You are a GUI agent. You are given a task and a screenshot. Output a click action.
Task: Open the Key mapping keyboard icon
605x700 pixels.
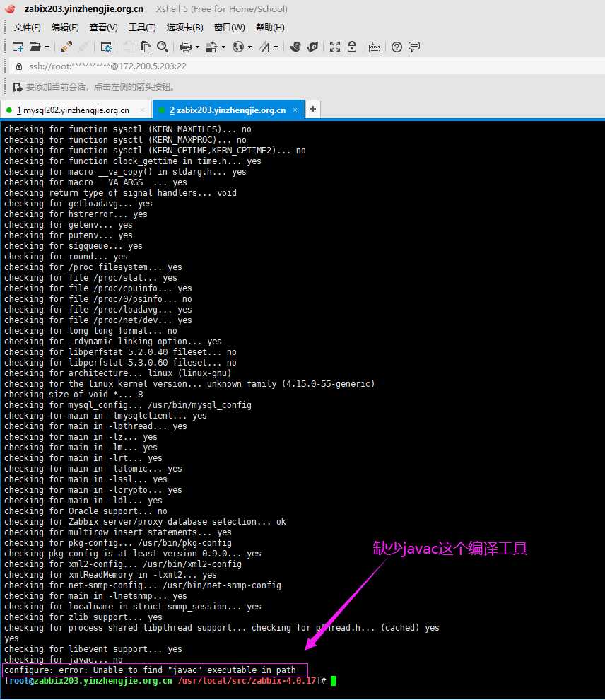tap(375, 47)
